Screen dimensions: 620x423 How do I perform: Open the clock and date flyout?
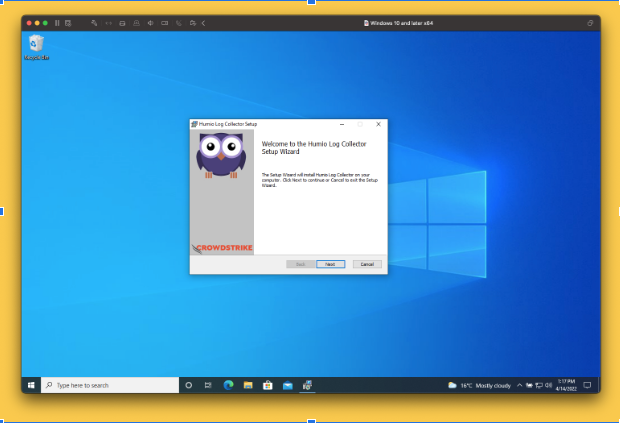[568, 385]
